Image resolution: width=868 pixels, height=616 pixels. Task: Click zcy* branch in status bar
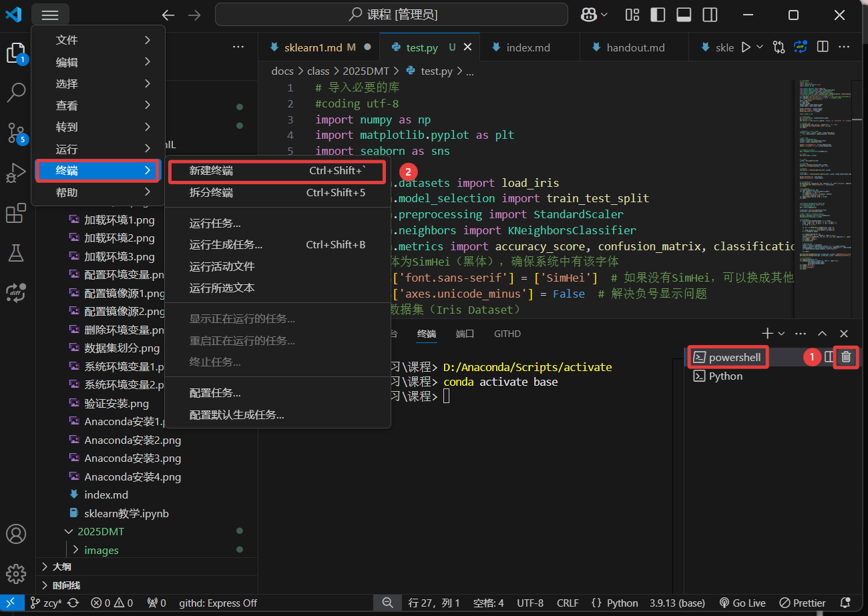pos(46,603)
